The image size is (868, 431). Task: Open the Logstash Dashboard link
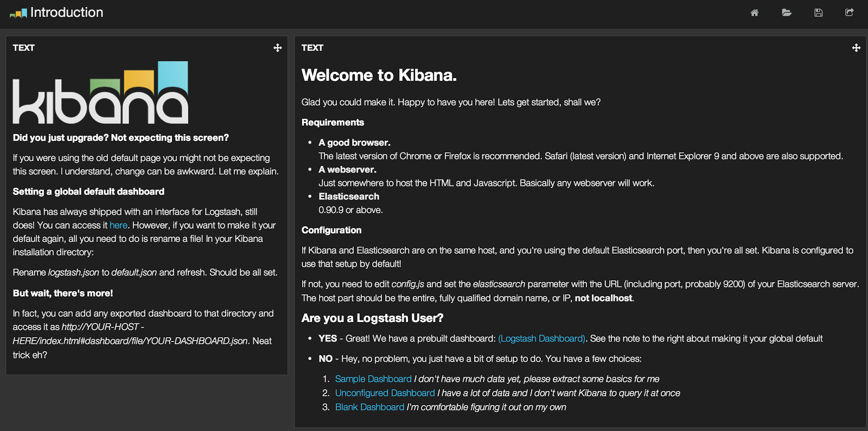click(x=542, y=338)
